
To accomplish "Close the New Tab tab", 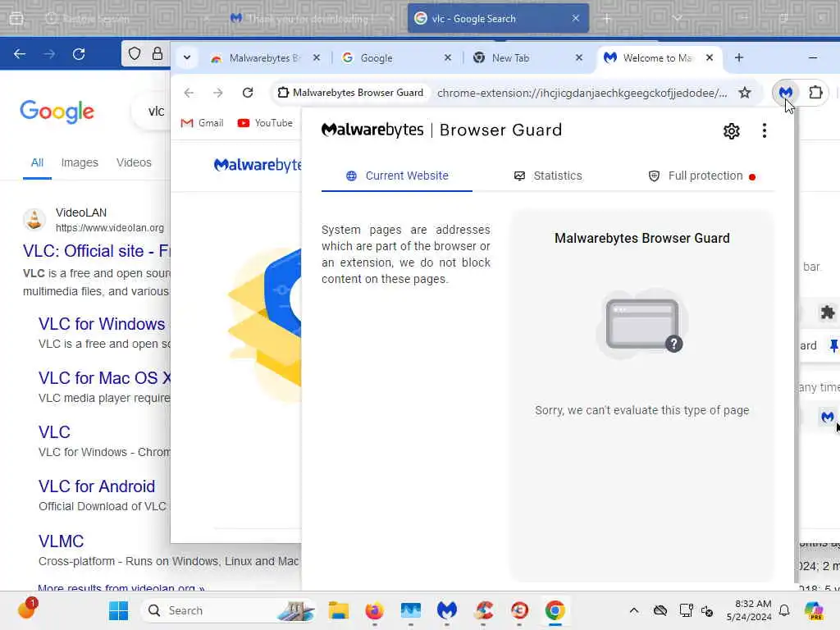I will [578, 58].
